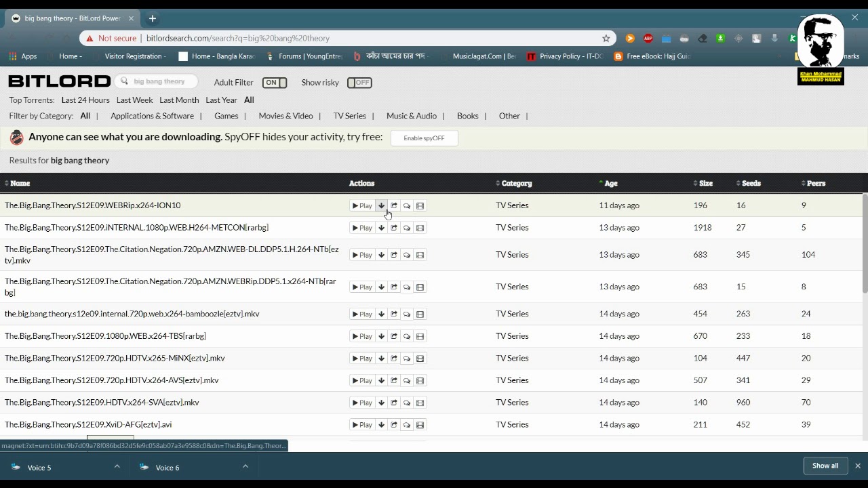868x488 pixels.
Task: Comments icon for AMZN.WEB-DL.DDP5.1 NTb[eztv].mkv row
Action: pos(407,256)
